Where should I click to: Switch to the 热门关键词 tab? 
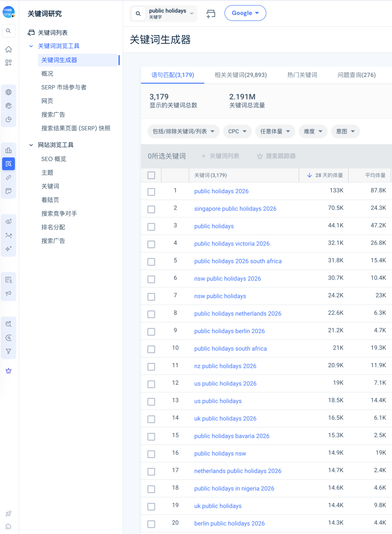[x=302, y=75]
